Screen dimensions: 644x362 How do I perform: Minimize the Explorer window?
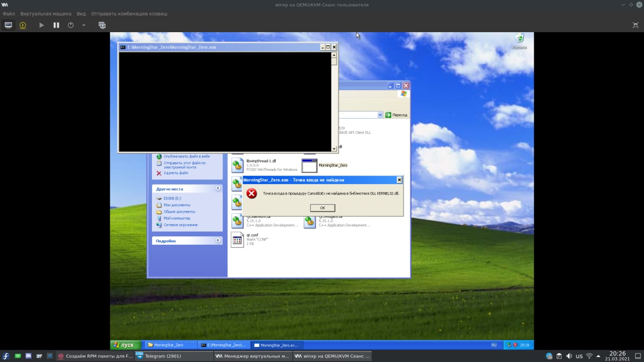pyautogui.click(x=390, y=86)
